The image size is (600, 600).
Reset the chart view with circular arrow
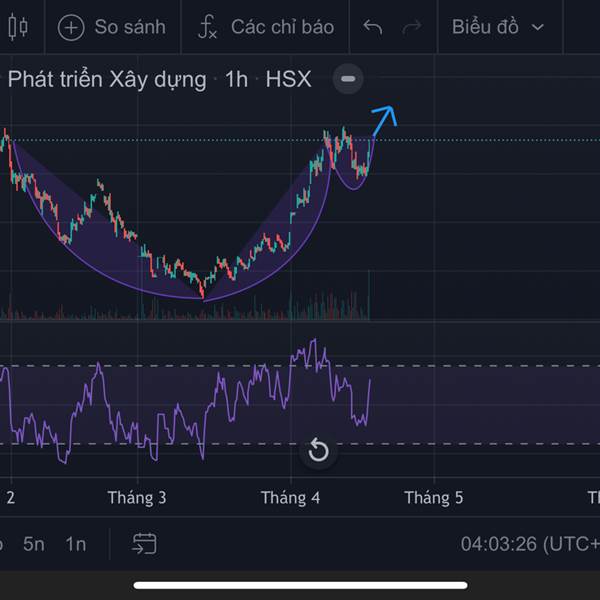318,450
